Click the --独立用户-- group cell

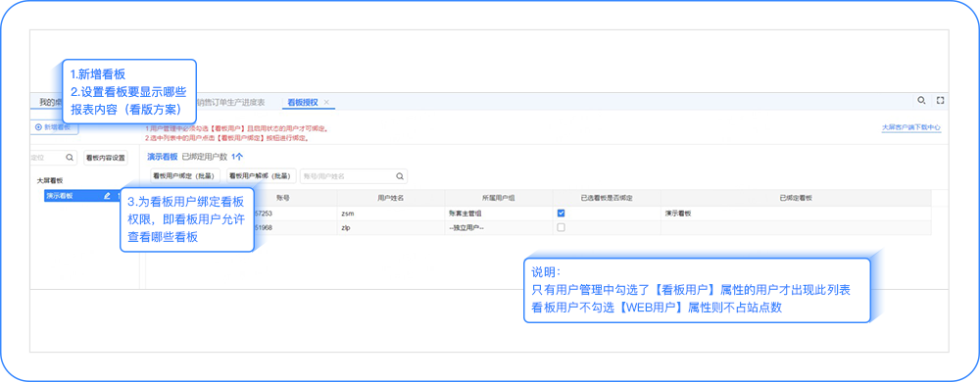pos(499,228)
